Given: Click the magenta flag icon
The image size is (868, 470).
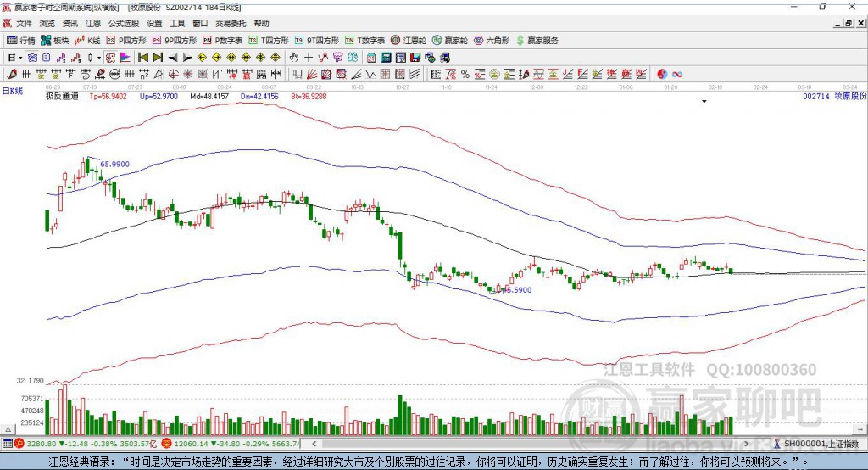Looking at the screenshot, I should [125, 58].
